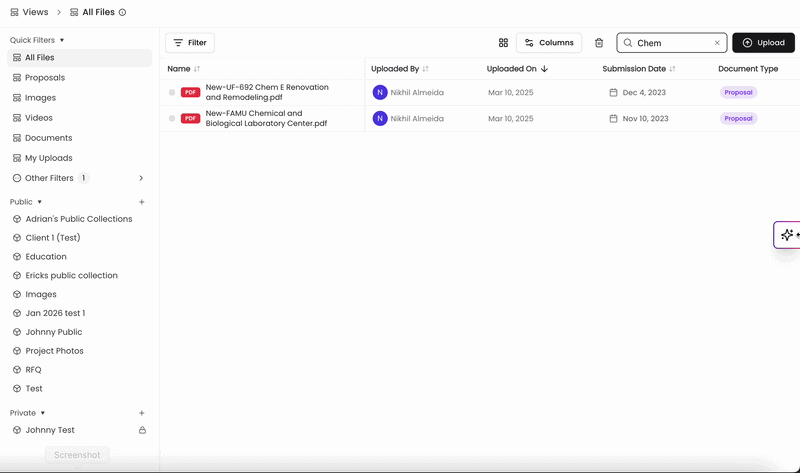Image resolution: width=800 pixels, height=473 pixels.
Task: Click All Files breadcrumb
Action: coord(98,12)
